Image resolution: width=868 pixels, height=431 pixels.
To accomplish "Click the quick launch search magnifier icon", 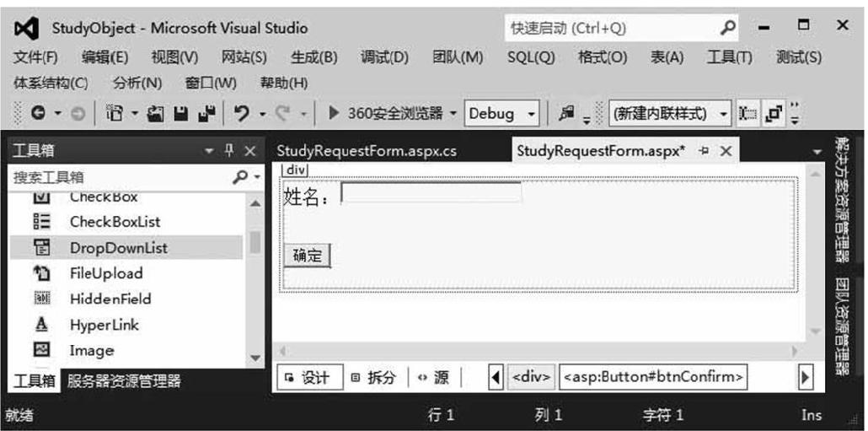I will tap(730, 27).
